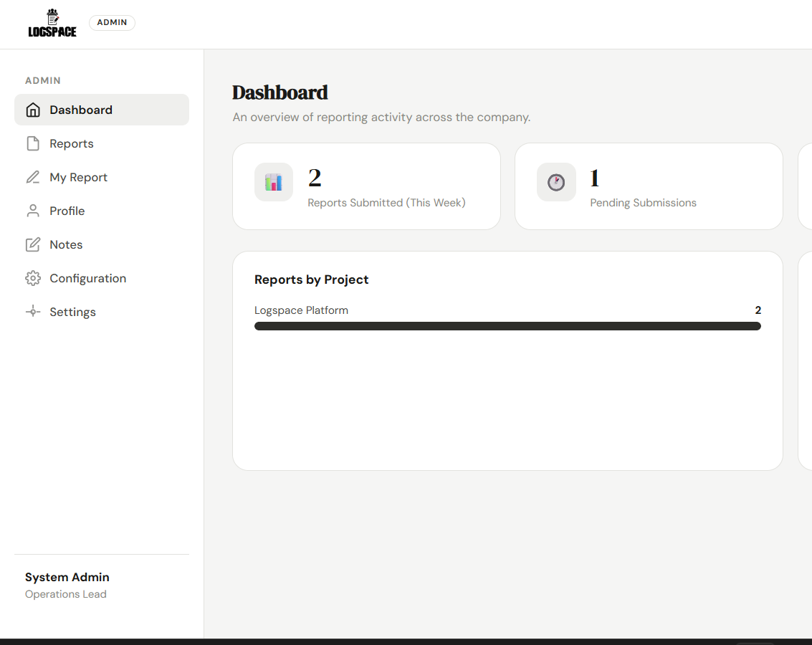
Task: Open Settings from the sidebar
Action: (x=102, y=312)
